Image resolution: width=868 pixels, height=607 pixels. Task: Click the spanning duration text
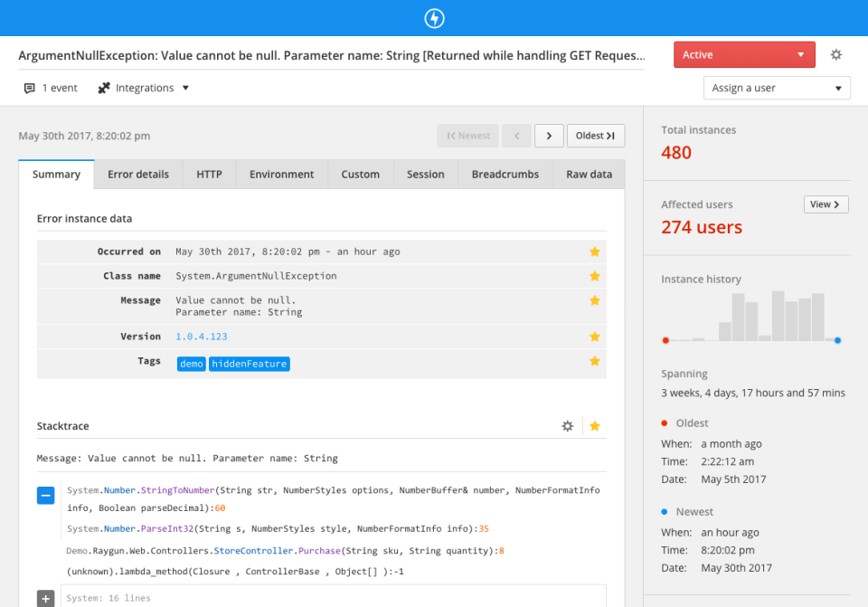753,393
